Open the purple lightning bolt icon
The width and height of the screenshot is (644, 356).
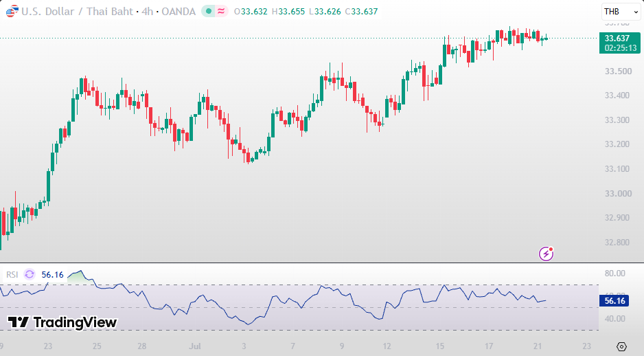[547, 254]
